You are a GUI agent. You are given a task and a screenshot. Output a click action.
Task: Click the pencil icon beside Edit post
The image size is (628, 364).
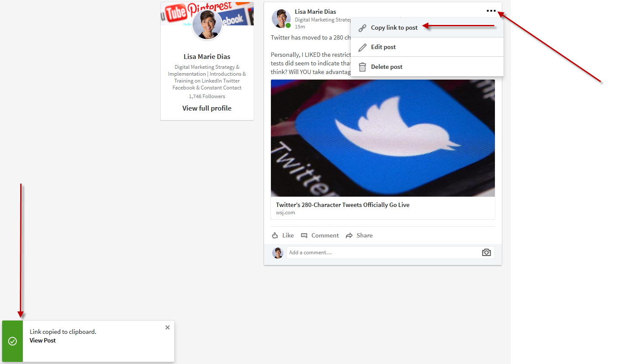tap(362, 47)
